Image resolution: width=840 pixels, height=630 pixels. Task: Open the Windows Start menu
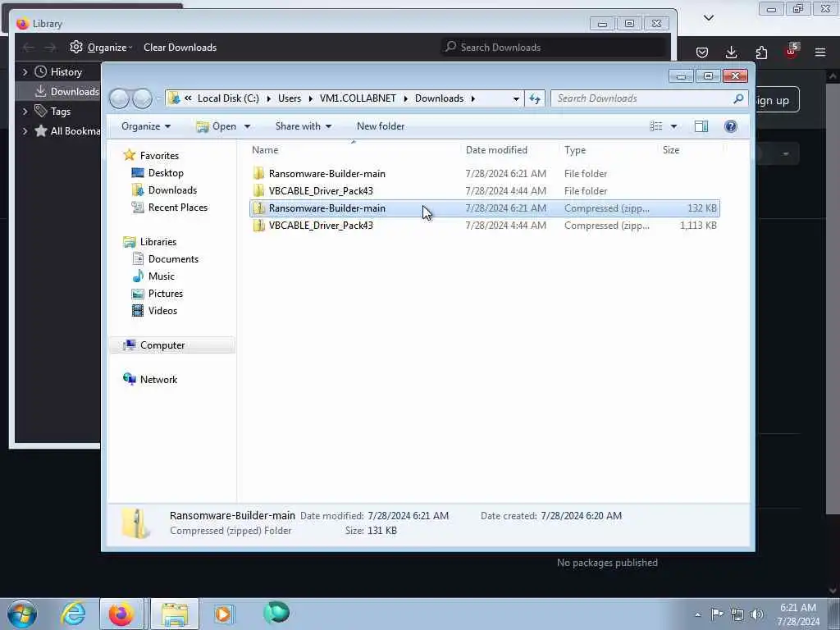(22, 614)
